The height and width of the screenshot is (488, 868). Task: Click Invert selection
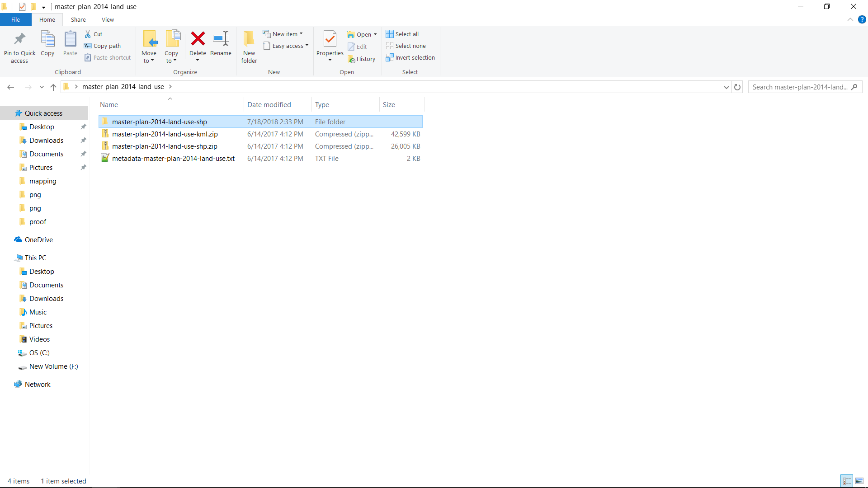point(410,57)
